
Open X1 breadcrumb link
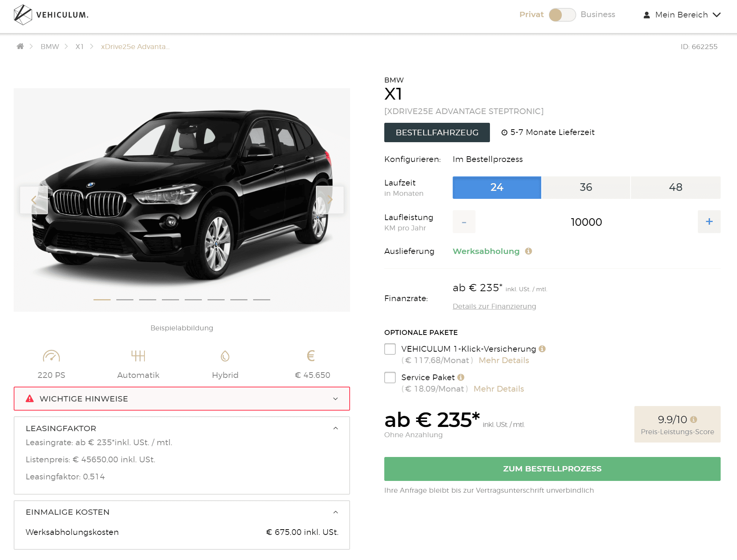tap(79, 46)
